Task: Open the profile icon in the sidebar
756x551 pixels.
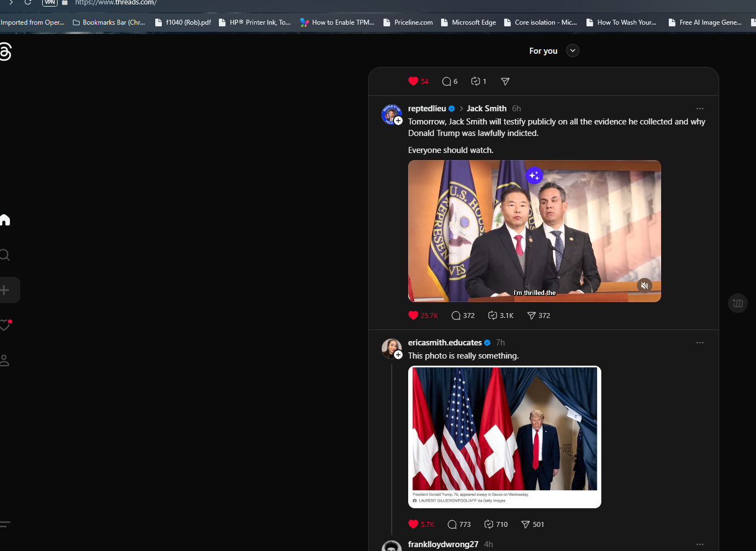Action: pyautogui.click(x=4, y=360)
